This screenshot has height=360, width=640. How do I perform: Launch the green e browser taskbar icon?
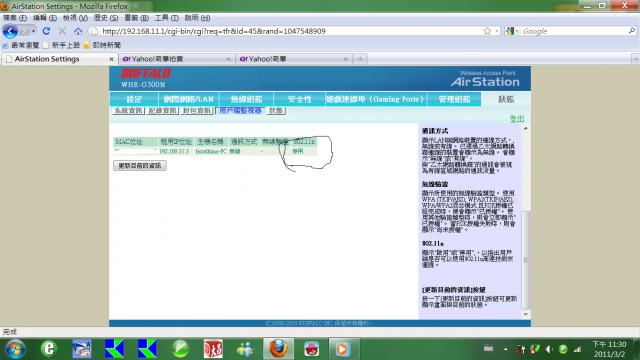(49, 349)
